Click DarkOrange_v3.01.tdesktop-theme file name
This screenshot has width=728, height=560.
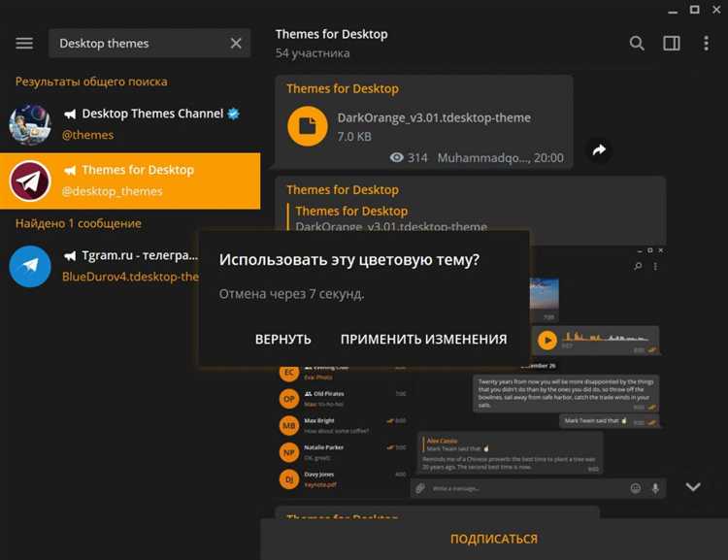click(434, 118)
